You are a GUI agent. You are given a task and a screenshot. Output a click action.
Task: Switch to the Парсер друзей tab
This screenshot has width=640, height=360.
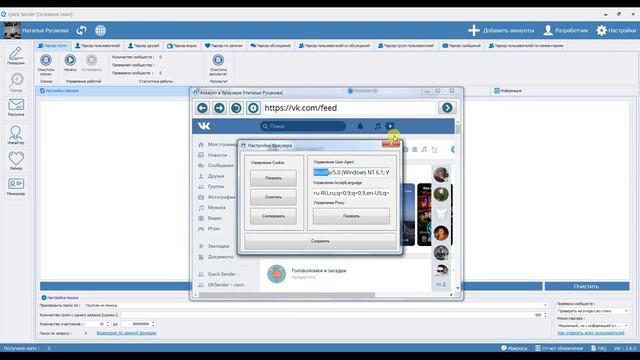pos(144,46)
